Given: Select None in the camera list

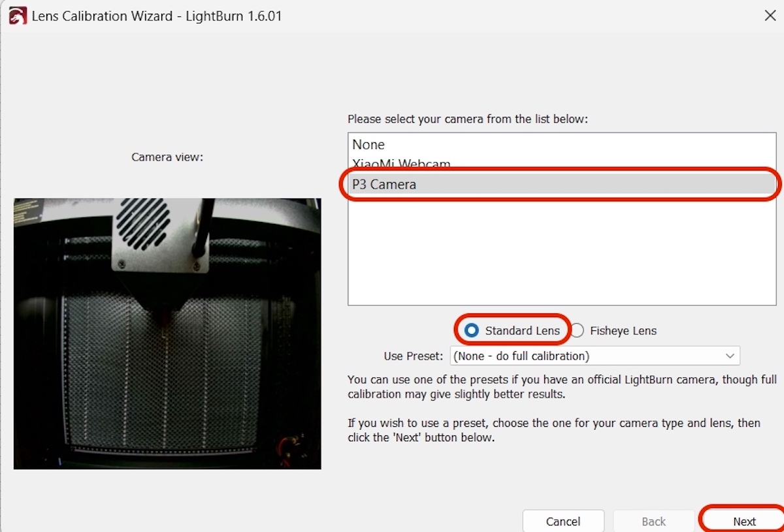Looking at the screenshot, I should 562,144.
